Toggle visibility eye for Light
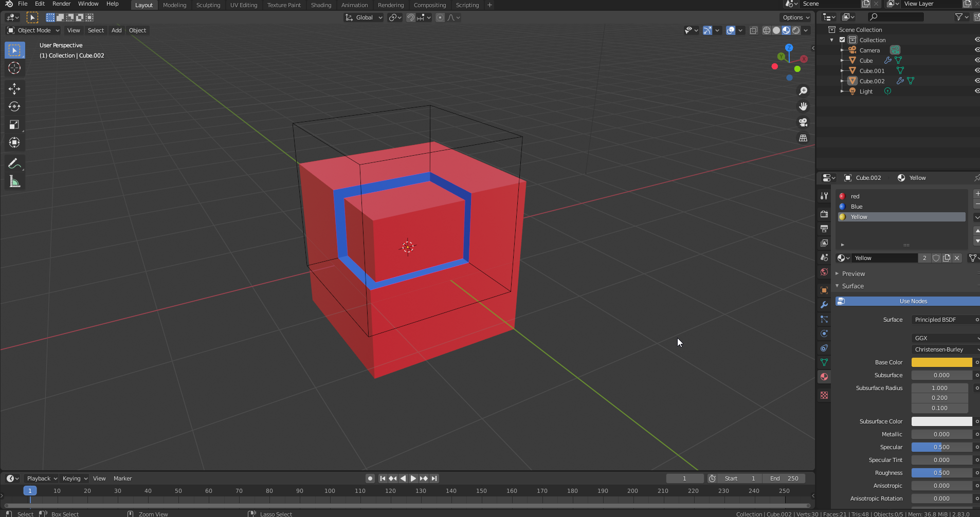This screenshot has width=980, height=517. coord(977,91)
